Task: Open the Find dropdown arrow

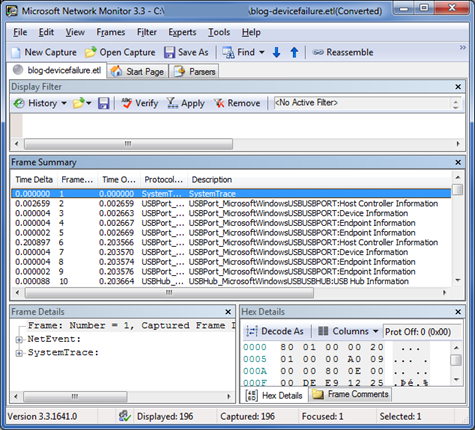Action: (x=262, y=52)
